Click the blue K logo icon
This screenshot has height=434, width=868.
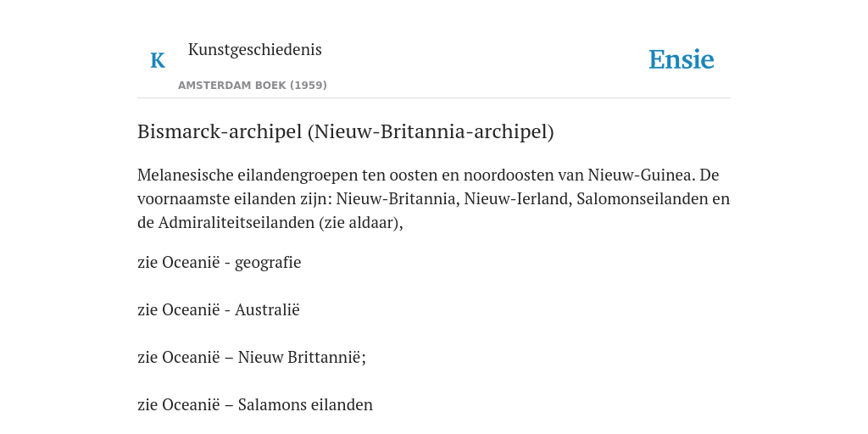pyautogui.click(x=158, y=60)
